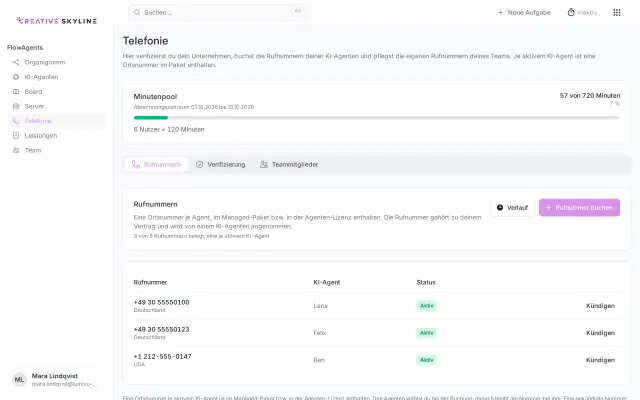The height and width of the screenshot is (400, 640).
Task: Click the ML user avatar
Action: click(19, 380)
